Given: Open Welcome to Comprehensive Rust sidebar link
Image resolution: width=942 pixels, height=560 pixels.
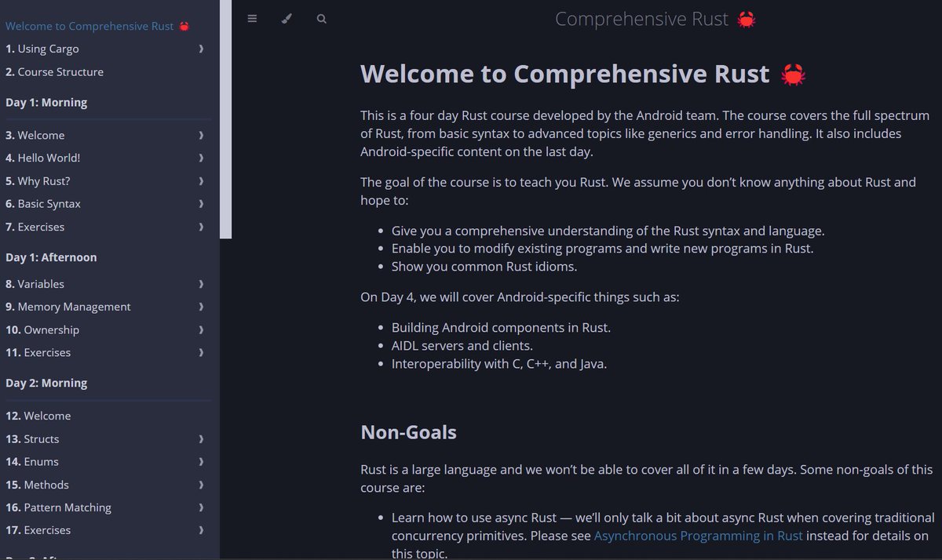Looking at the screenshot, I should point(97,26).
